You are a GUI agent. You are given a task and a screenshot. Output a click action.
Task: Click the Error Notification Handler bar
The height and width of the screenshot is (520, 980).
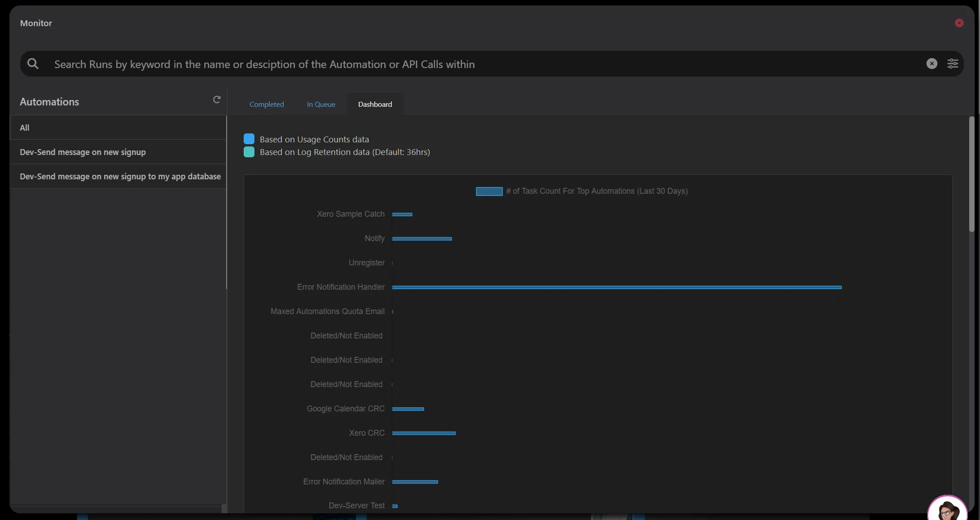[x=617, y=287]
